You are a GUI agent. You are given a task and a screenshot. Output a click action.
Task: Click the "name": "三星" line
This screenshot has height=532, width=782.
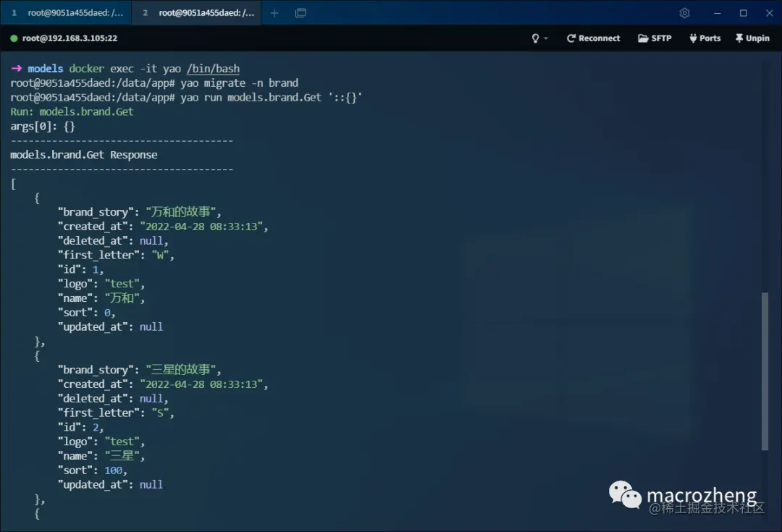click(101, 456)
